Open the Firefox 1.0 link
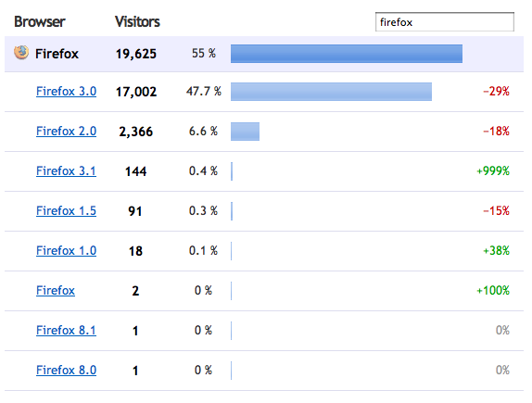The width and height of the screenshot is (532, 403). 66,251
